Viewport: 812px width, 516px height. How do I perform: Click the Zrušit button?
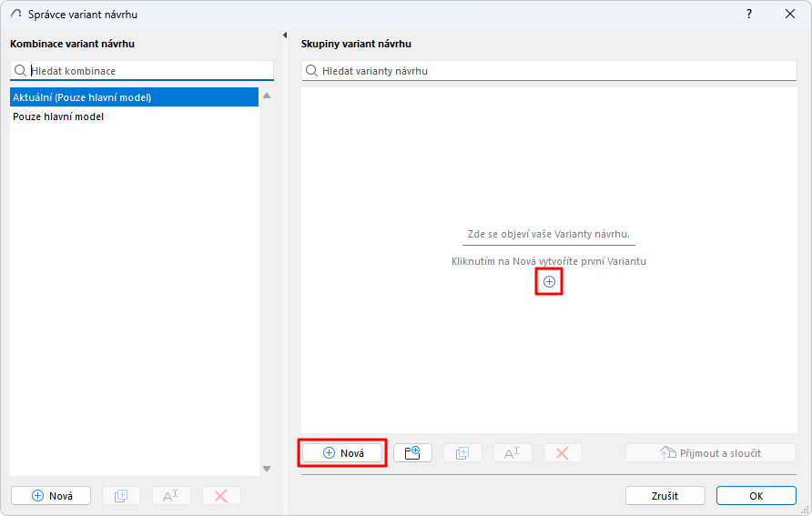click(x=665, y=496)
